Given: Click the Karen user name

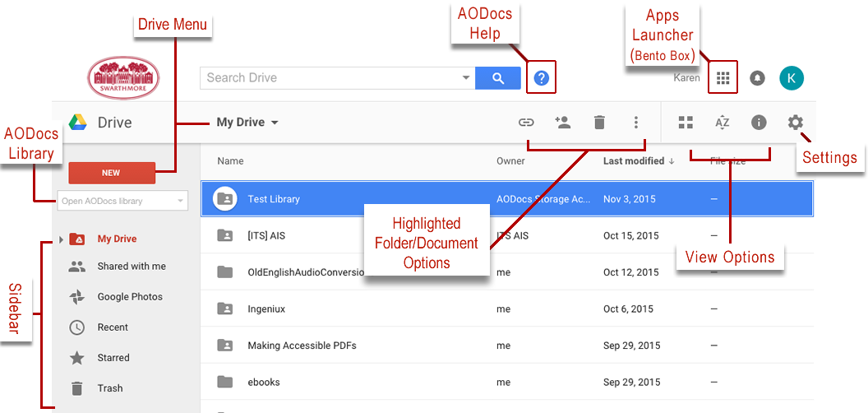Looking at the screenshot, I should 686,78.
